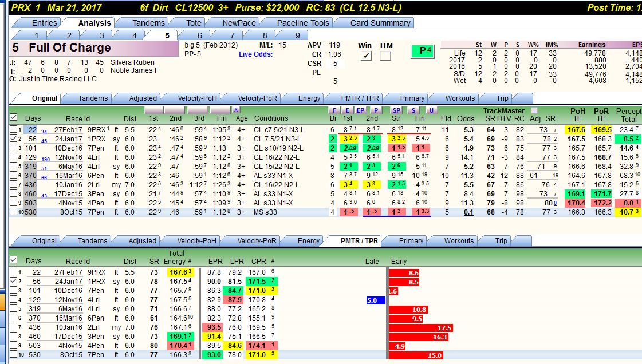Toggle select-all checkbox in lower PMTR table
Image resolution: width=642 pixels, height=364 pixels.
click(x=14, y=260)
